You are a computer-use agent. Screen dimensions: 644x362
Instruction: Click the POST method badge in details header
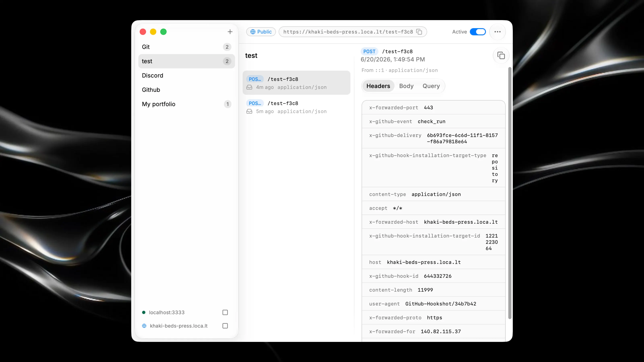coord(369,51)
